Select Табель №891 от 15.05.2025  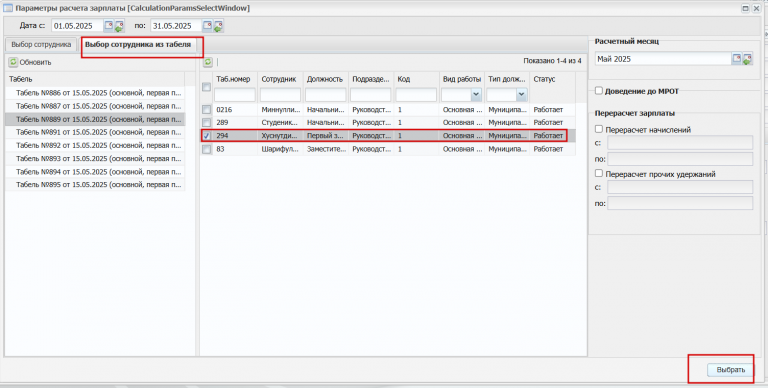click(x=95, y=132)
